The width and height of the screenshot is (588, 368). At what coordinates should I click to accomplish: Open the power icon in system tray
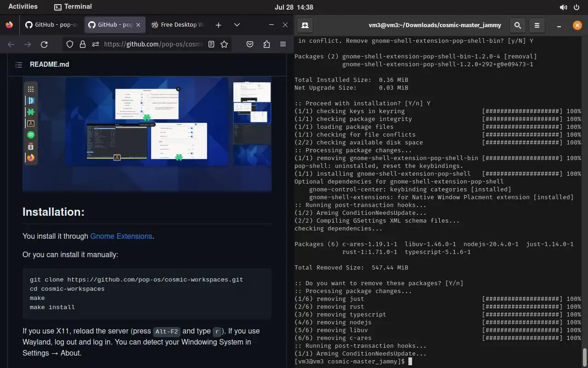coord(577,7)
